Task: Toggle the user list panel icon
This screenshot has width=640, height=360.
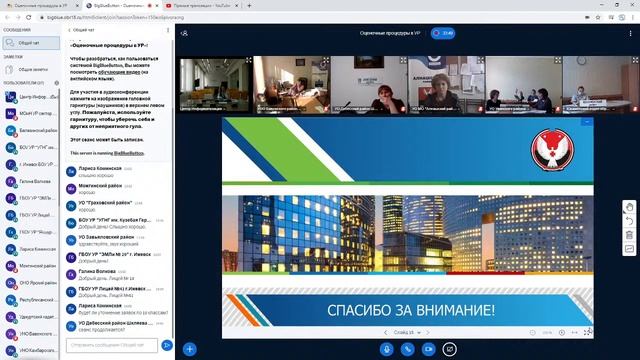Action: click(184, 33)
